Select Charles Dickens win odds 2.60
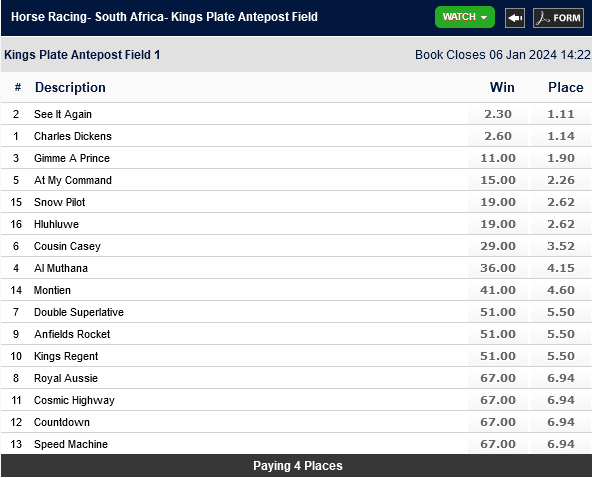Viewport: 592px width, 478px height. 498,136
